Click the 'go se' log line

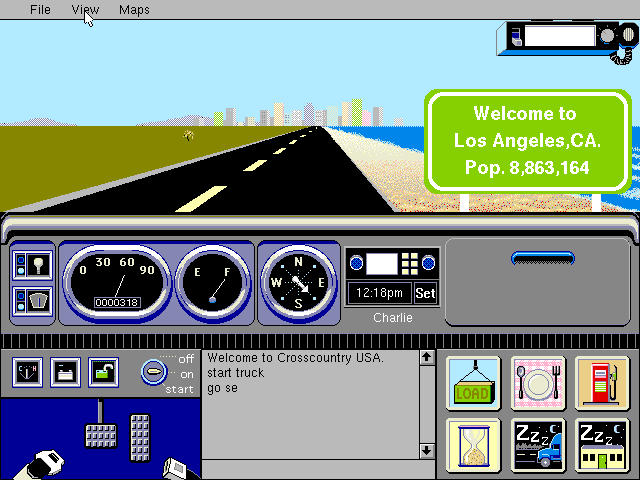tap(222, 388)
